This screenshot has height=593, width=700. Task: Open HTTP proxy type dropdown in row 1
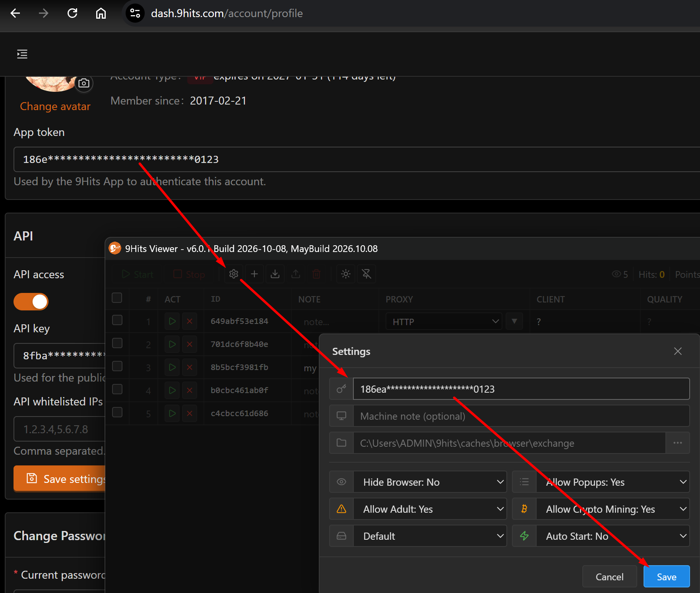(x=444, y=322)
